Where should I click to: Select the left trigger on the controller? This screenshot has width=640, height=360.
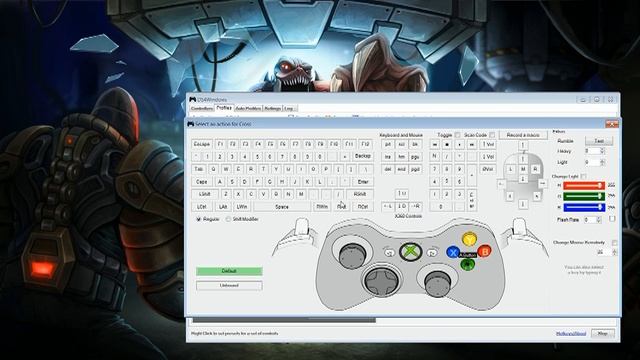(302, 227)
